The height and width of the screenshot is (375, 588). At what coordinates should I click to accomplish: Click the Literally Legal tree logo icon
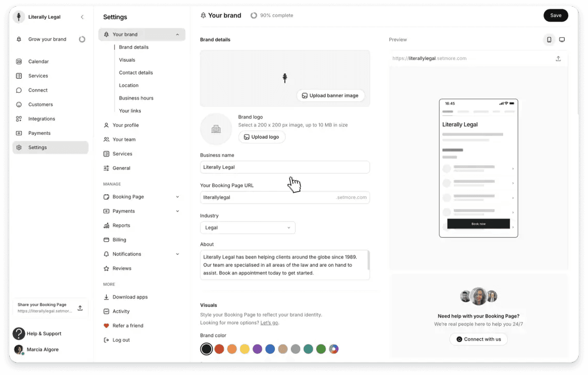click(19, 17)
